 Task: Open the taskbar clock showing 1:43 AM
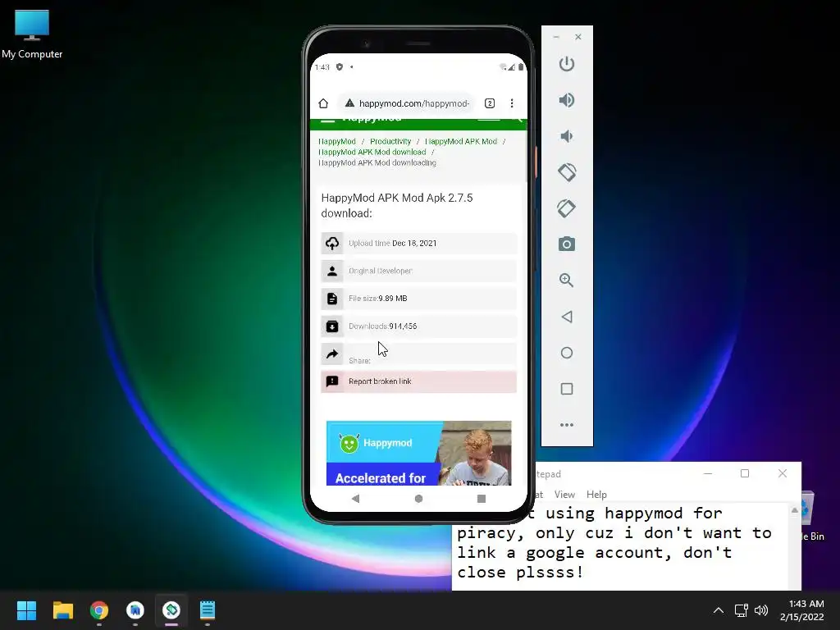[801, 610]
